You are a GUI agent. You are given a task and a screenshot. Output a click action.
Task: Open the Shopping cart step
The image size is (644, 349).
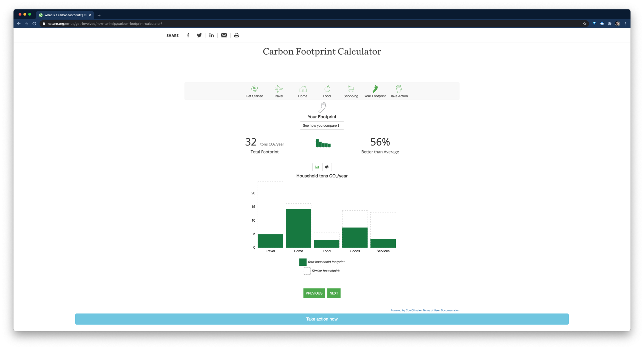(351, 89)
